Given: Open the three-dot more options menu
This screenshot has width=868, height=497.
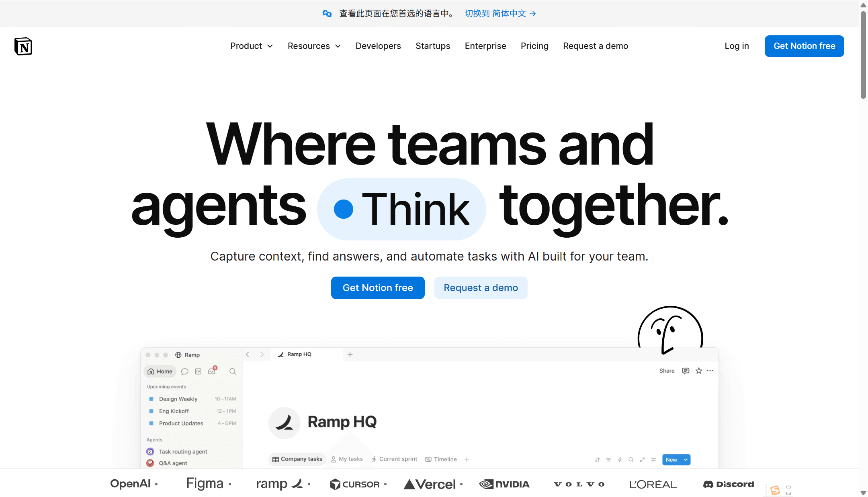Looking at the screenshot, I should [x=710, y=371].
